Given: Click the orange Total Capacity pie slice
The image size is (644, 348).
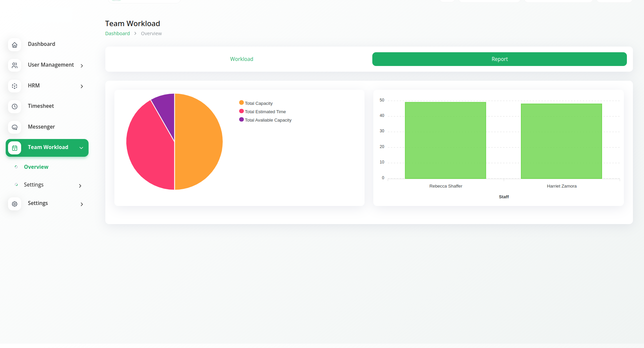Looking at the screenshot, I should (x=199, y=141).
